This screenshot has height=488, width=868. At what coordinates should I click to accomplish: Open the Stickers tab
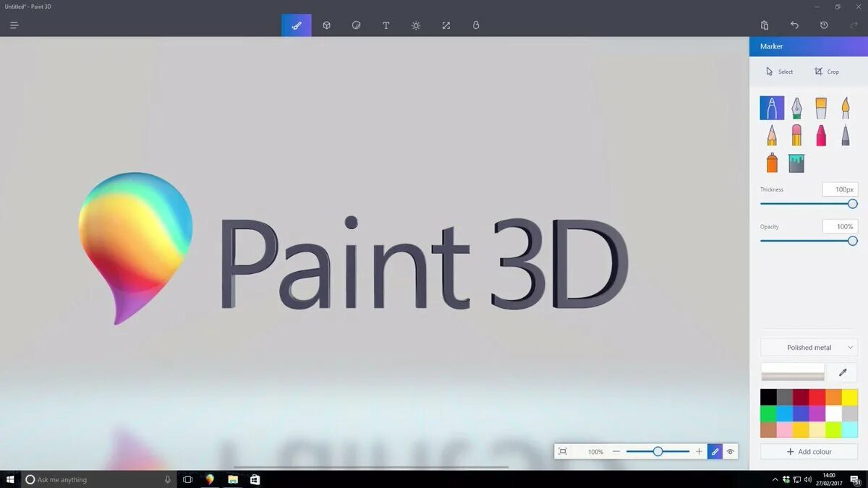[357, 25]
